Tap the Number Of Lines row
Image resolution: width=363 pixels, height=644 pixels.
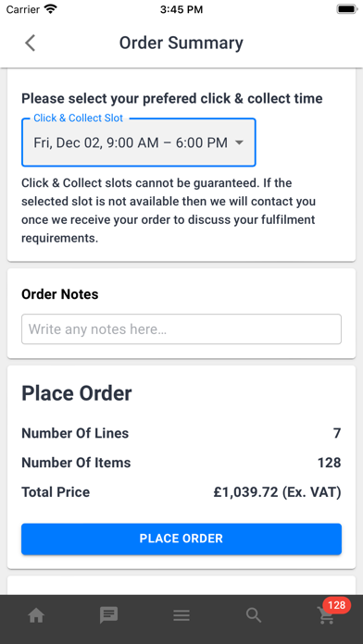pos(181,433)
